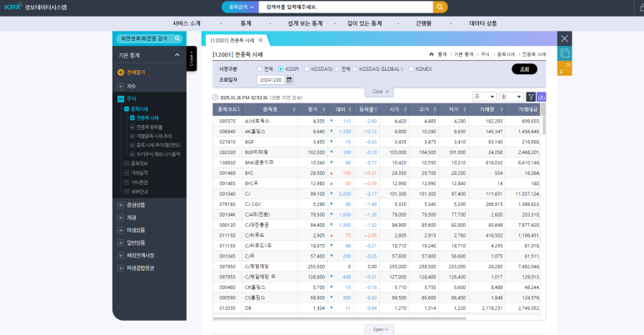Click sort arrows on 등락률 column
The width and height of the screenshot is (644, 335).
tap(376, 109)
